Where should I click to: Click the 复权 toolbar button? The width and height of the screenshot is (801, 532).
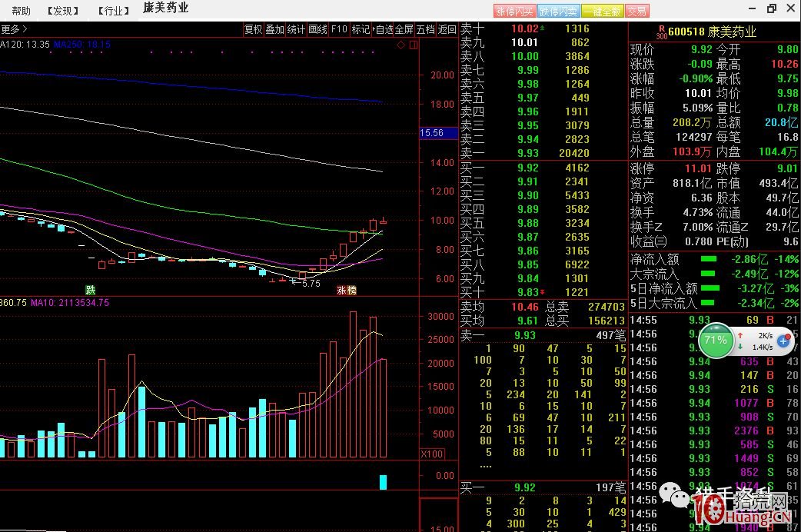coord(253,29)
